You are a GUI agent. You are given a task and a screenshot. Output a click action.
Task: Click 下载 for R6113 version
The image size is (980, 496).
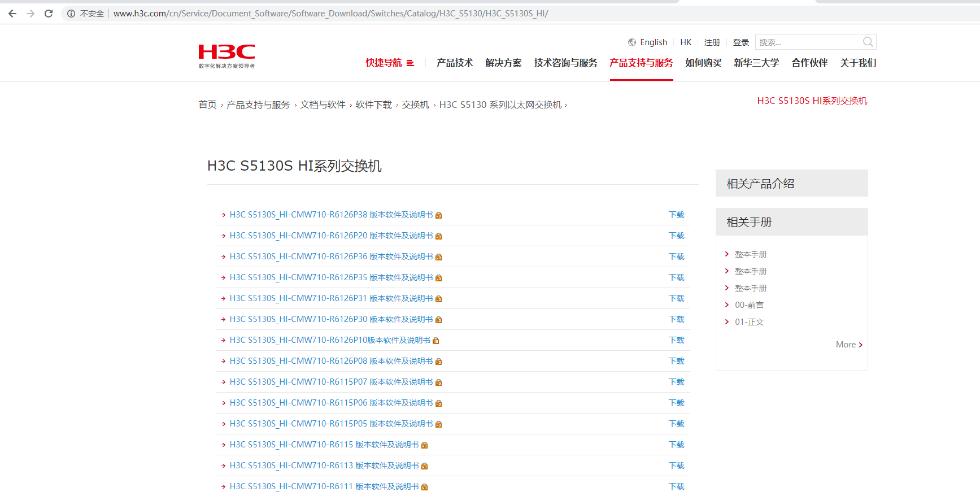pos(677,465)
